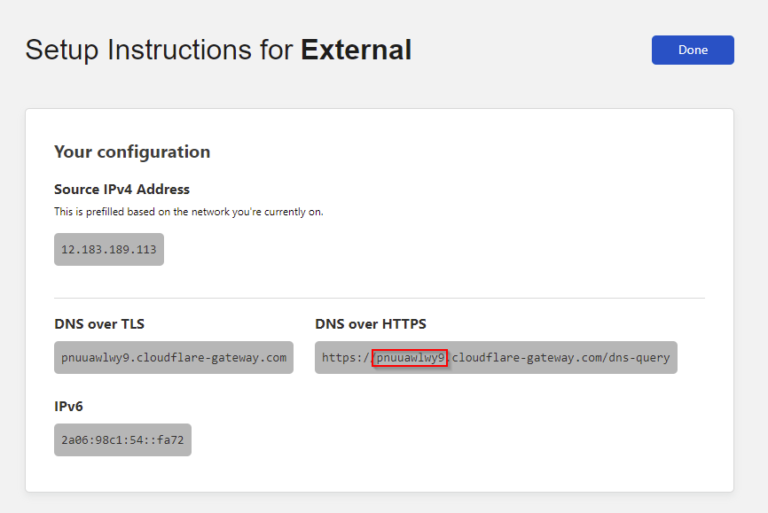The width and height of the screenshot is (768, 513).
Task: Click the "Your configuration" heading
Action: (x=132, y=152)
